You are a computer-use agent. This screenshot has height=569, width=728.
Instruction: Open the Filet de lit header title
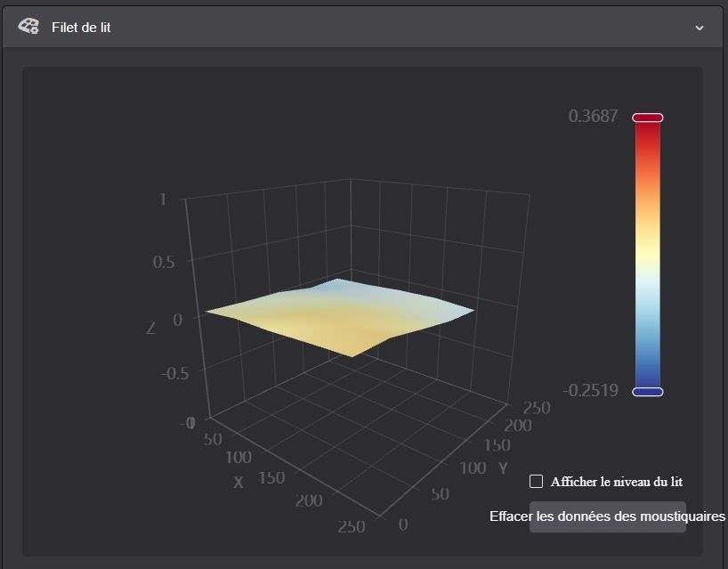[x=81, y=28]
